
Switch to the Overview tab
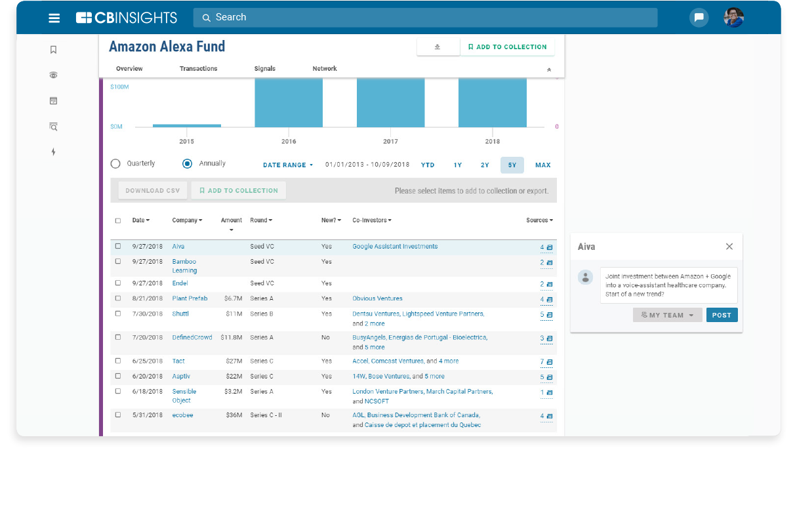(x=129, y=68)
